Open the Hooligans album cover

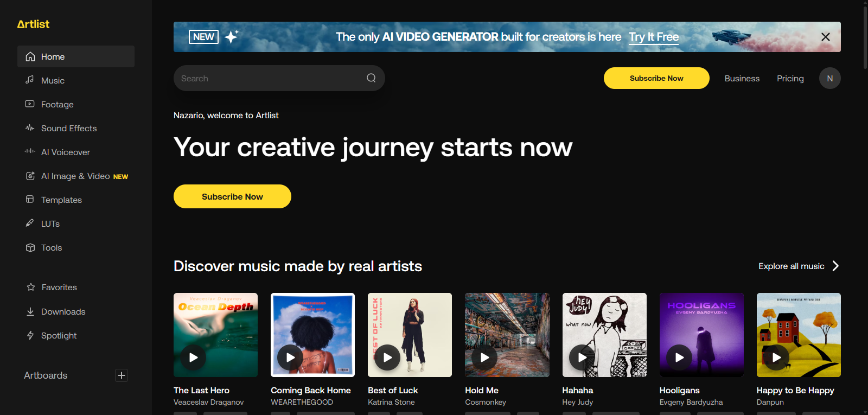click(x=701, y=335)
